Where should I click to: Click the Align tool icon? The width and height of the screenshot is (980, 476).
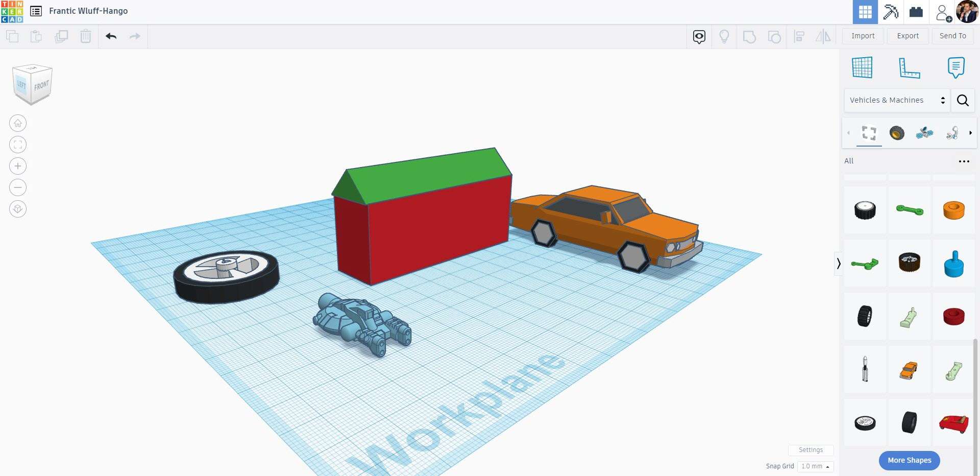799,36
